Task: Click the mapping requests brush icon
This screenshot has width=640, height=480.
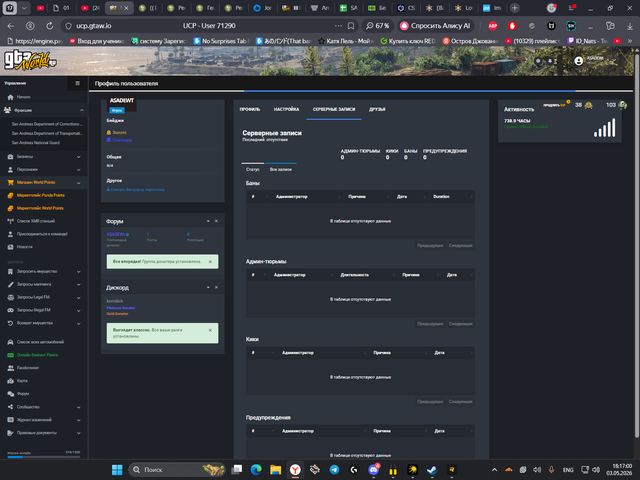Action: (x=11, y=284)
